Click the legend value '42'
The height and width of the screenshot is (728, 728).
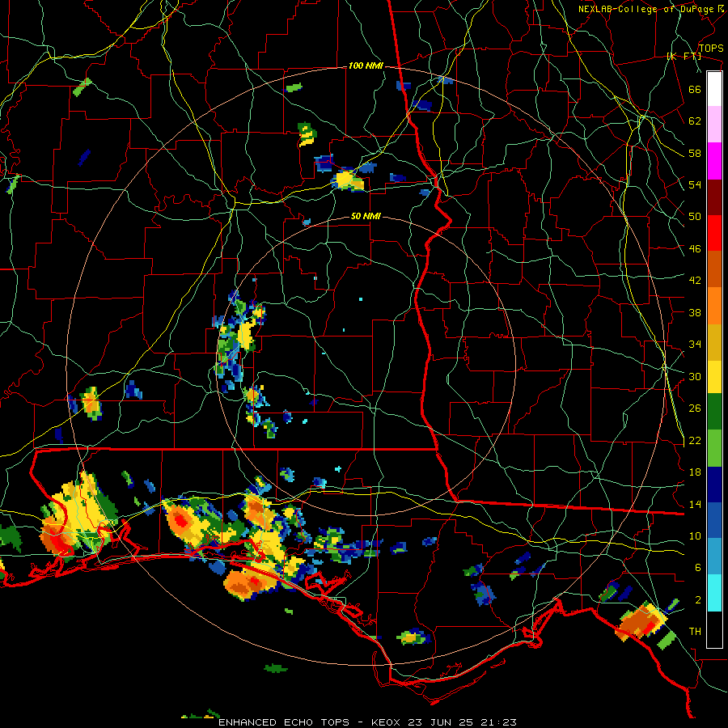695,281
